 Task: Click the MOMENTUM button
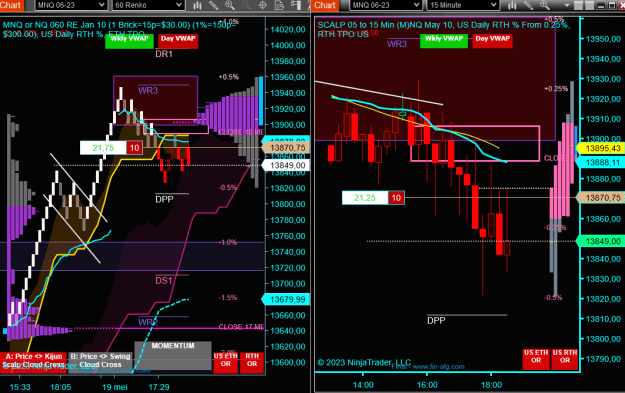click(173, 355)
